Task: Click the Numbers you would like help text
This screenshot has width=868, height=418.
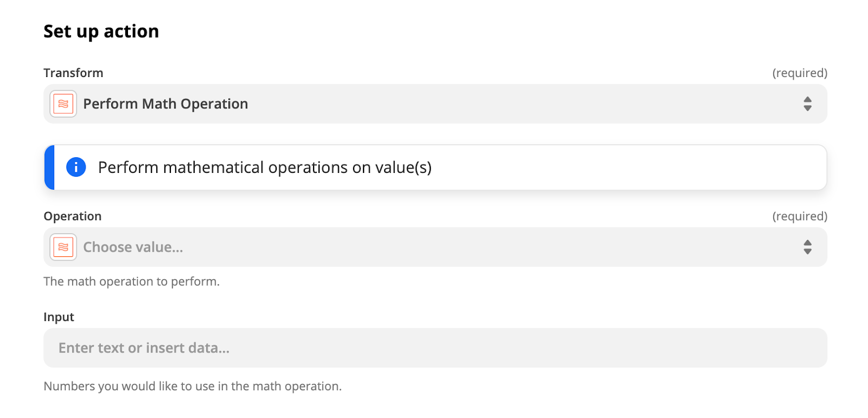Action: [x=193, y=386]
